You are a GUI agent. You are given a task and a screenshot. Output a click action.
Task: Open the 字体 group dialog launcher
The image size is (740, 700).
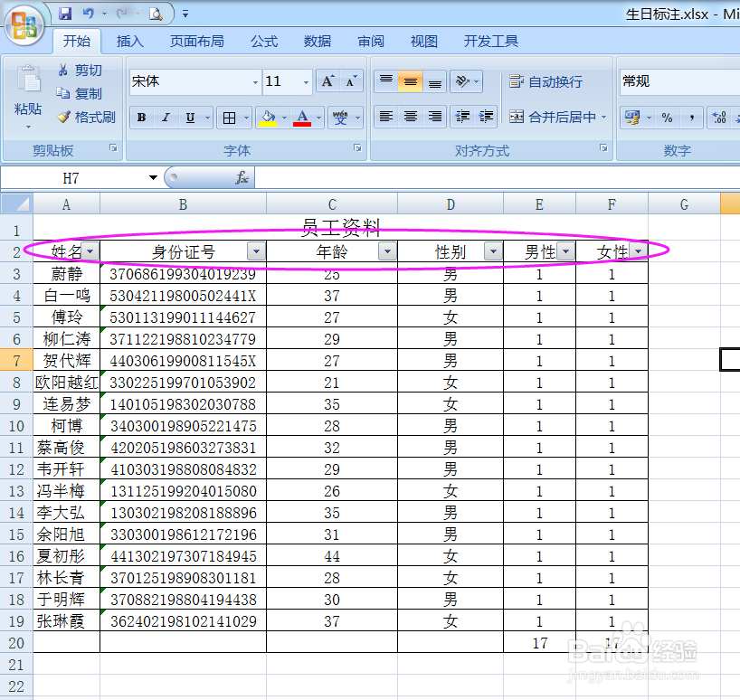357,148
